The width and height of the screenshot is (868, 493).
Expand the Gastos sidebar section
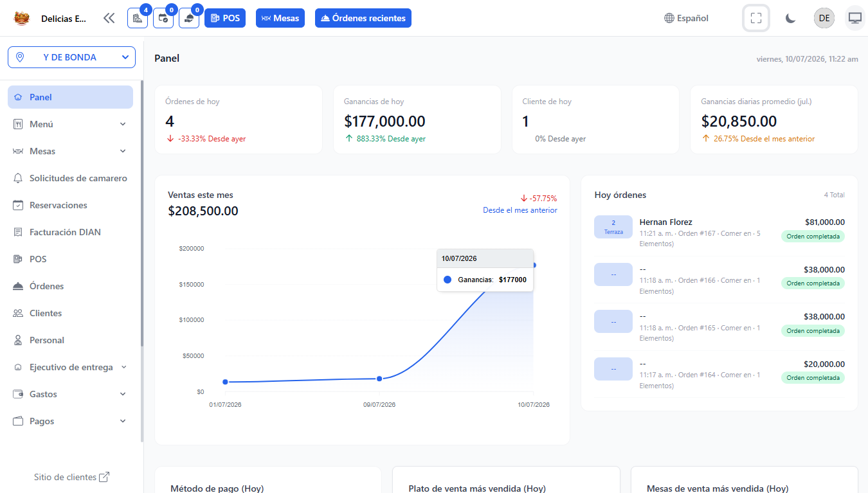70,394
